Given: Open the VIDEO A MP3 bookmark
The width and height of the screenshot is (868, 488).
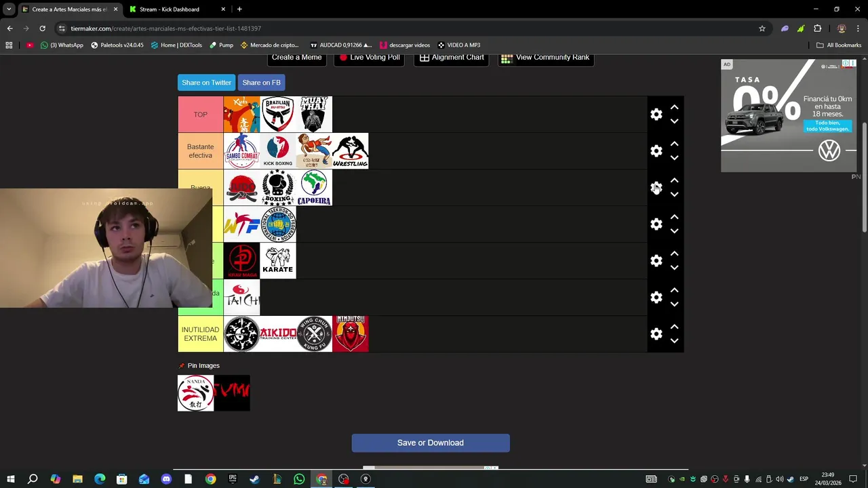Looking at the screenshot, I should [x=459, y=45].
